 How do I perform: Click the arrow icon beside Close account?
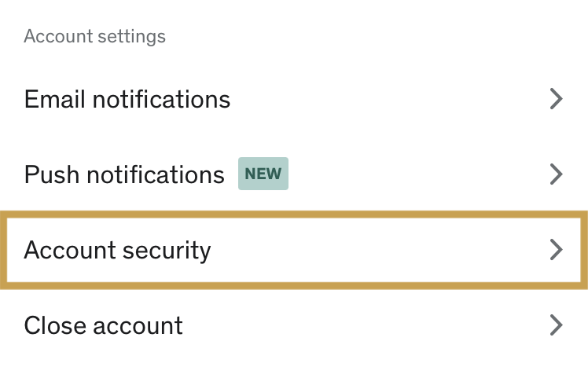[557, 324]
